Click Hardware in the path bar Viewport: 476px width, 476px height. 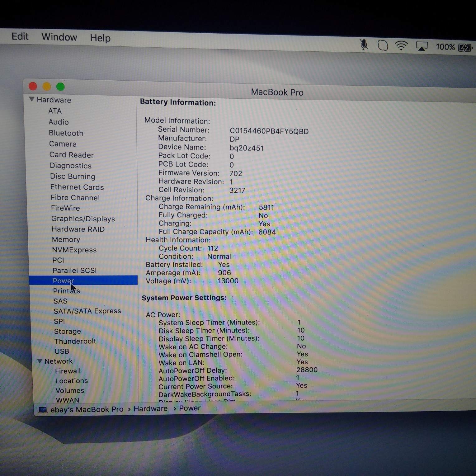pyautogui.click(x=150, y=409)
